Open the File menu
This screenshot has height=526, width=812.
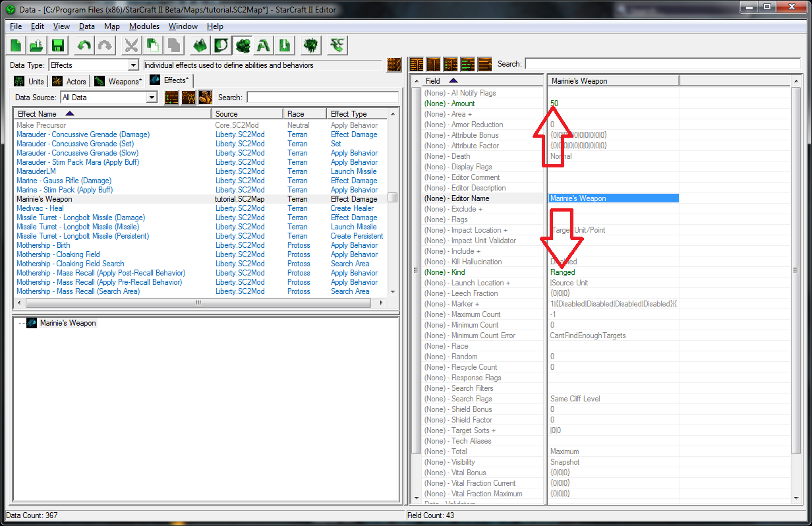(x=16, y=26)
